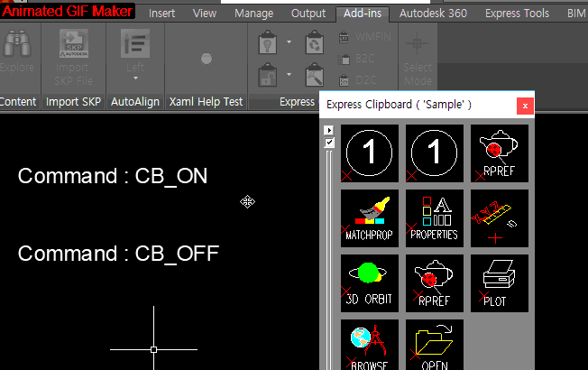This screenshot has width=588, height=370.
Task: Select the Add-ins ribbon tab
Action: pos(363,14)
